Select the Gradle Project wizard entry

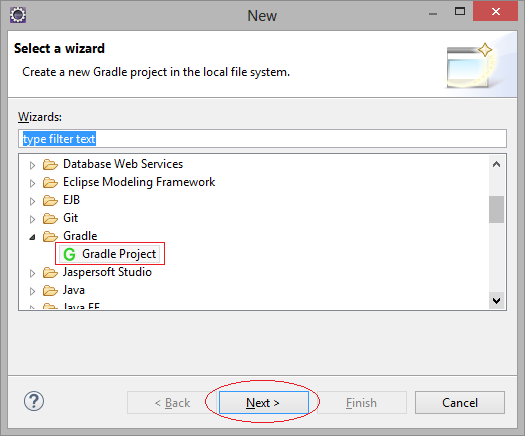coord(109,254)
